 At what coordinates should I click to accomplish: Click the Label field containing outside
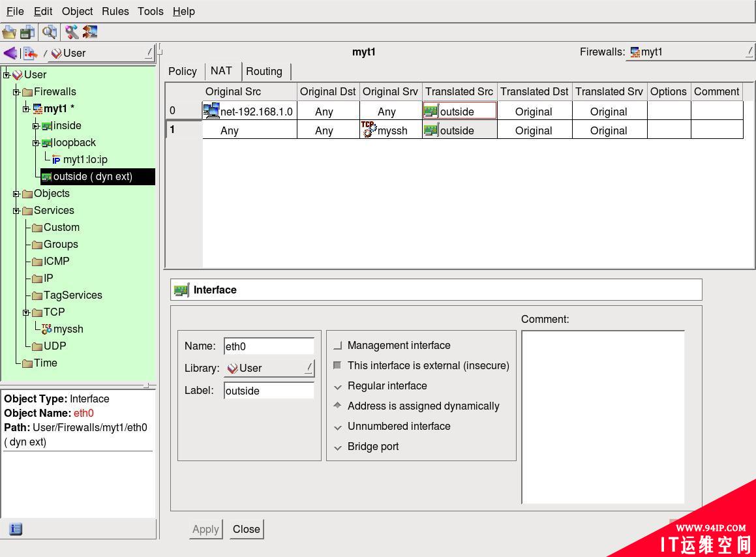tap(269, 391)
